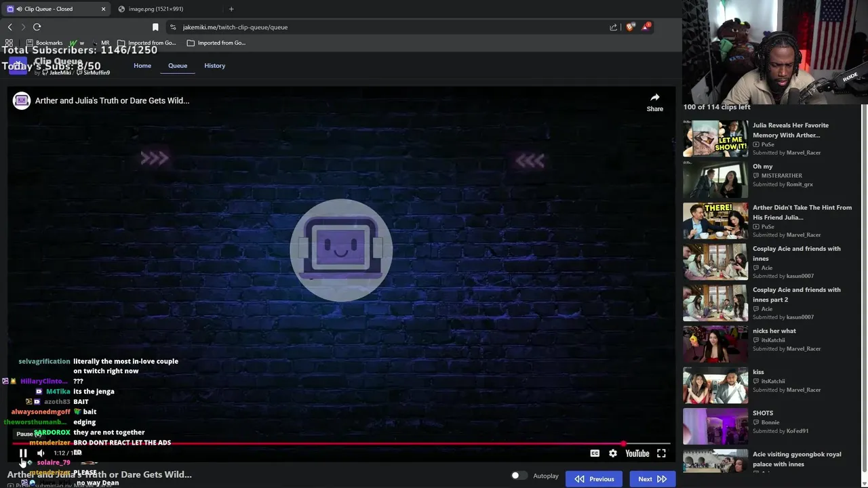Select the nicks her what clip
Screen dimensions: 868x488
coord(774,331)
